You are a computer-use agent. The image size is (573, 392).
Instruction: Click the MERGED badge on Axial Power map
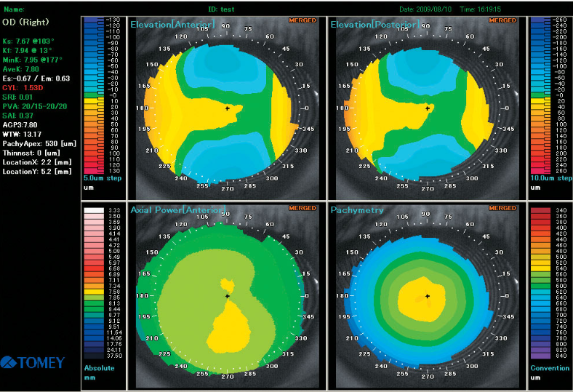coord(303,207)
